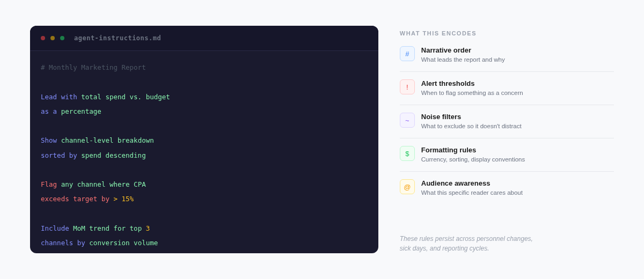Click the at-sign icon beside Audience awareness
This screenshot has height=279, width=644.
click(x=407, y=187)
